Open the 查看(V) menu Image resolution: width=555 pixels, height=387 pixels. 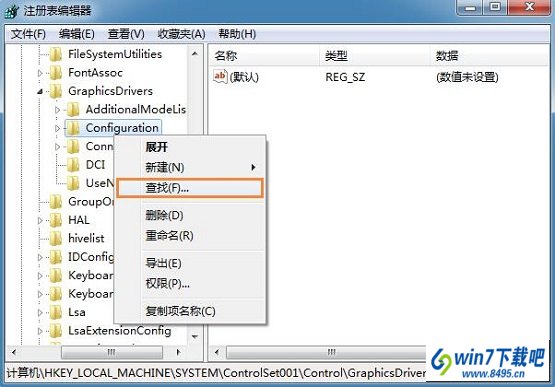126,34
